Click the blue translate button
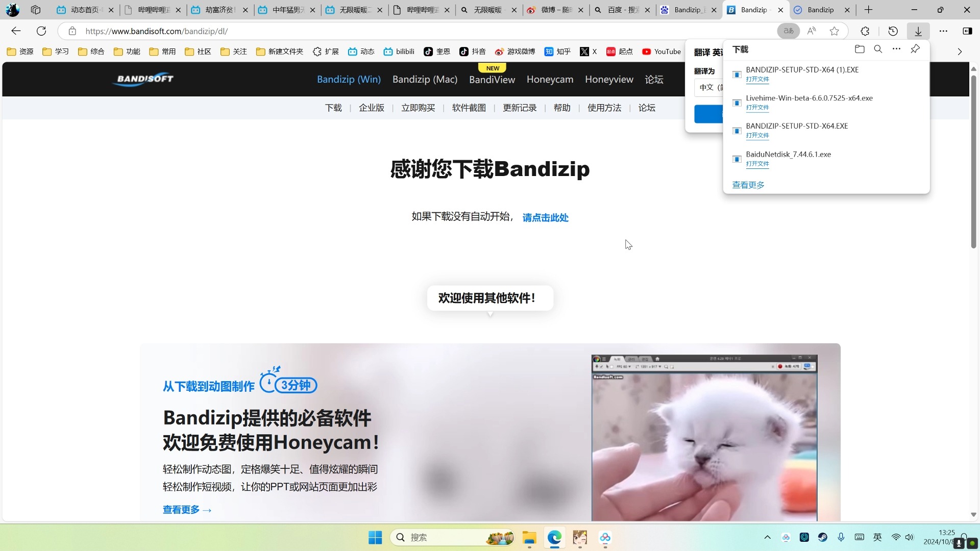The height and width of the screenshot is (551, 980). pyautogui.click(x=708, y=114)
